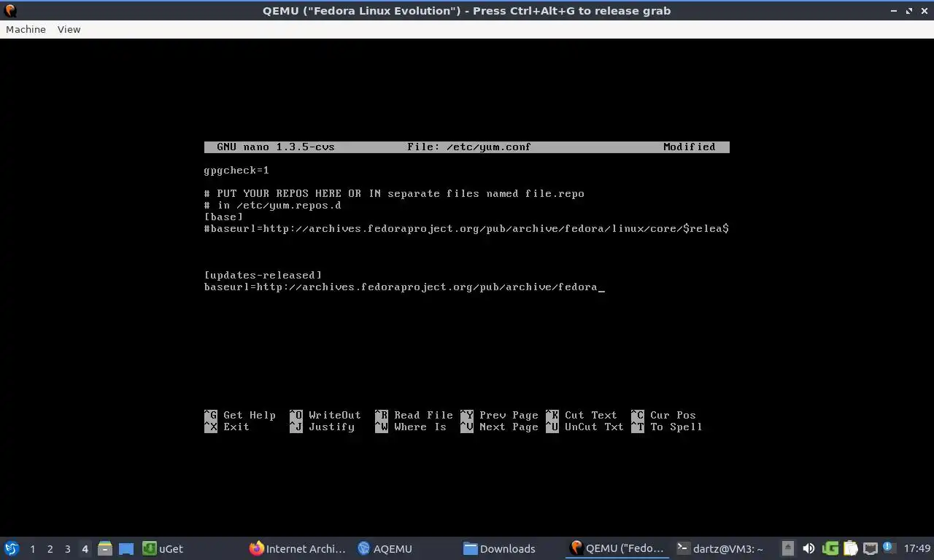Click the uGet green tray icon
The image size is (934, 560).
(830, 548)
